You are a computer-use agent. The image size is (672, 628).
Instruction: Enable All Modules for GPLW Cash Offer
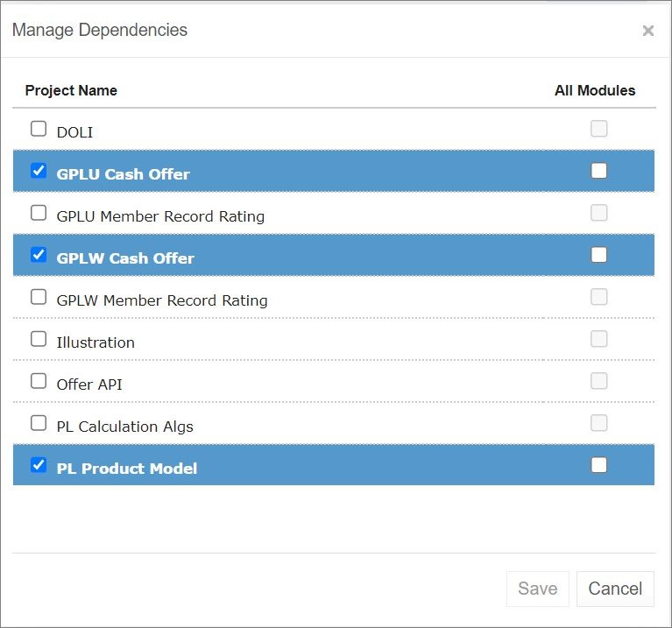[598, 255]
